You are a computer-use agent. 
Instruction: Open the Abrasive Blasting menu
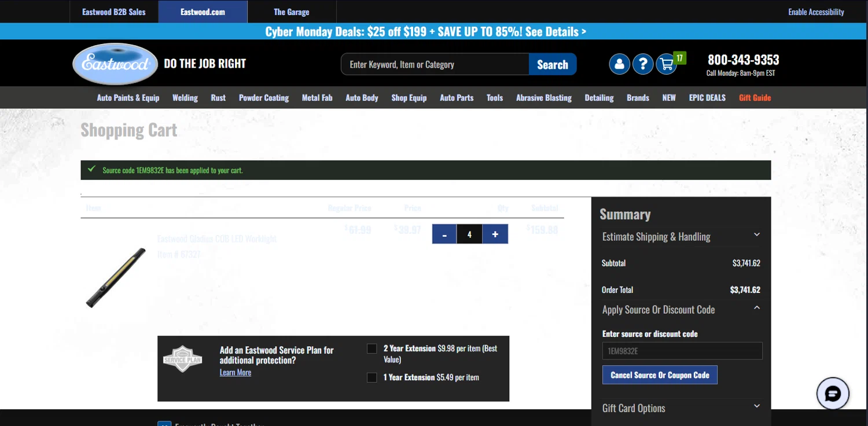click(544, 98)
